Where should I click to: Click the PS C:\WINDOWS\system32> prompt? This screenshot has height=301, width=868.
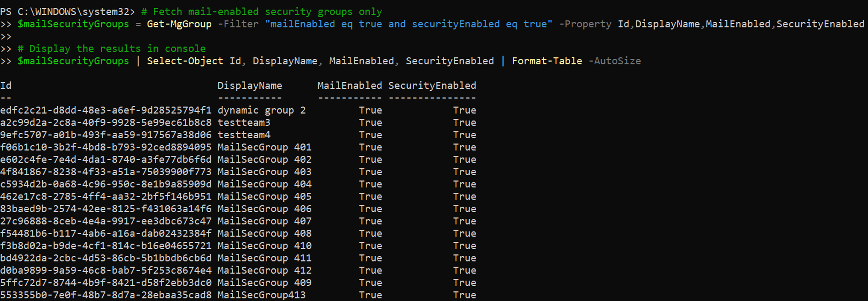pos(67,12)
